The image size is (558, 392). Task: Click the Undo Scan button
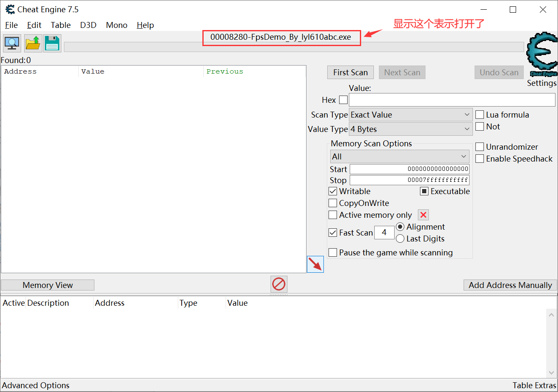click(499, 72)
